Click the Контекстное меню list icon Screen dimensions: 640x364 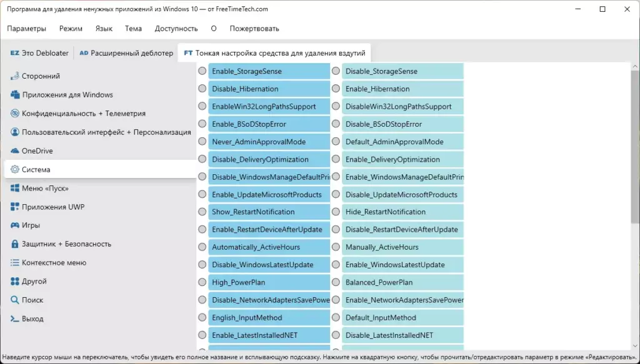coord(15,262)
